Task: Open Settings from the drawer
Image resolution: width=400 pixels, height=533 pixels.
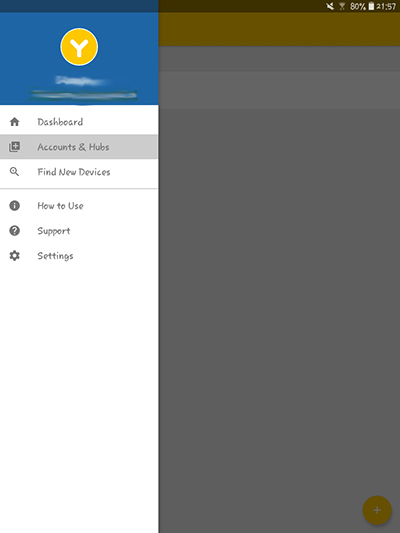Action: point(79,256)
